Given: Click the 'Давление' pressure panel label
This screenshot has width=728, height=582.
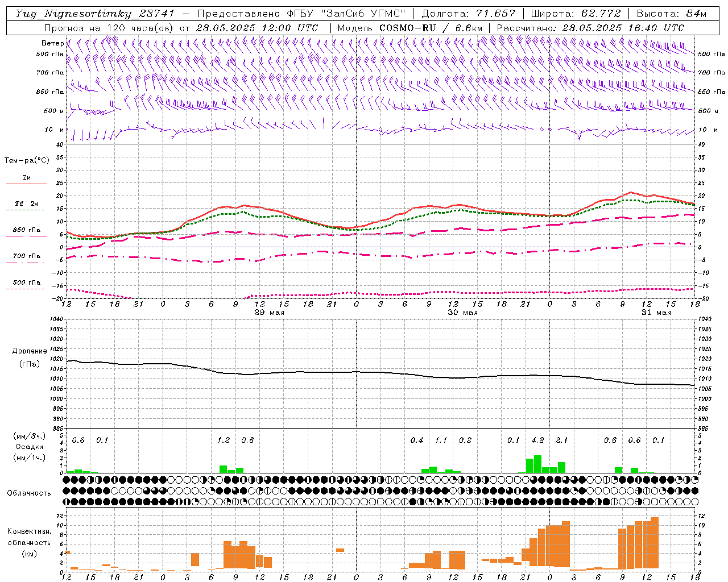Looking at the screenshot, I should (30, 351).
